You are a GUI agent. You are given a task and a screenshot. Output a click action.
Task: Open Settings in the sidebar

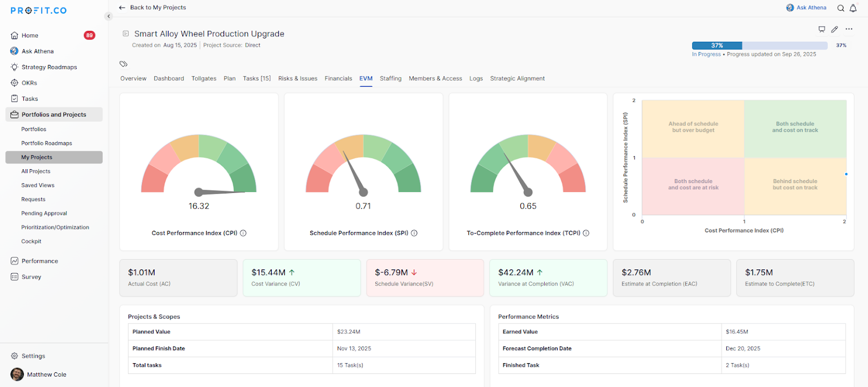33,356
